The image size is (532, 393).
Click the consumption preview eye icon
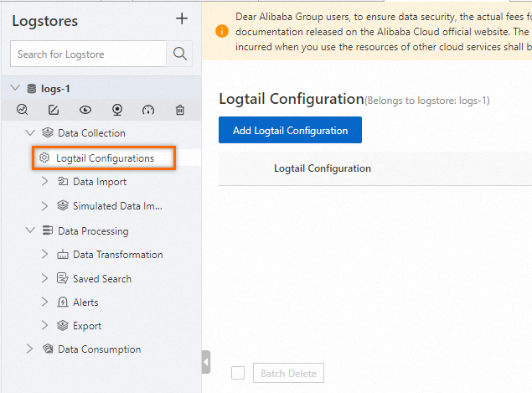(x=85, y=110)
